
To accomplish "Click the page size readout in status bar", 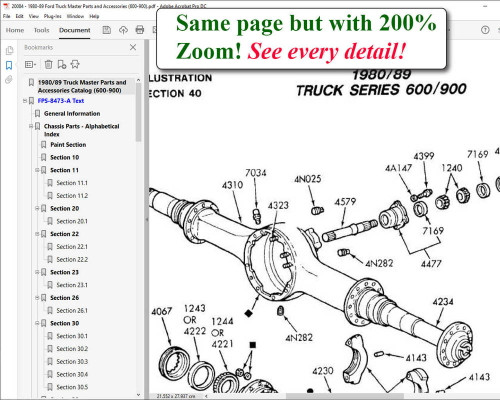I will click(176, 396).
